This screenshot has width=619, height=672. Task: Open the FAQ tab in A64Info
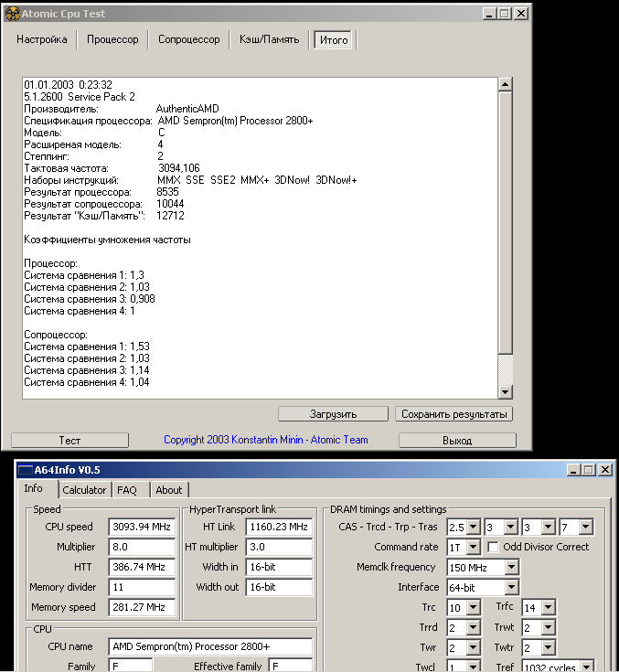point(127,490)
